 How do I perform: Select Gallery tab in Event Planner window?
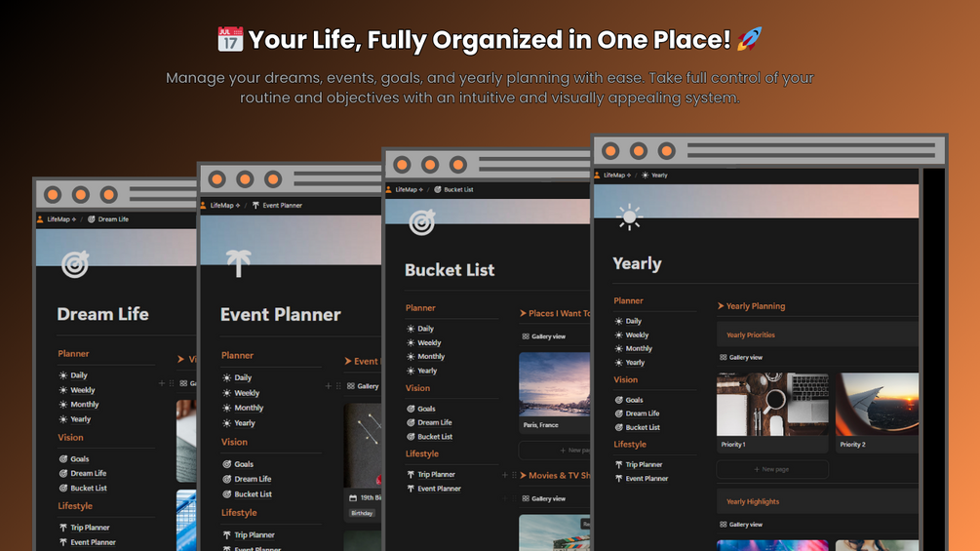363,386
